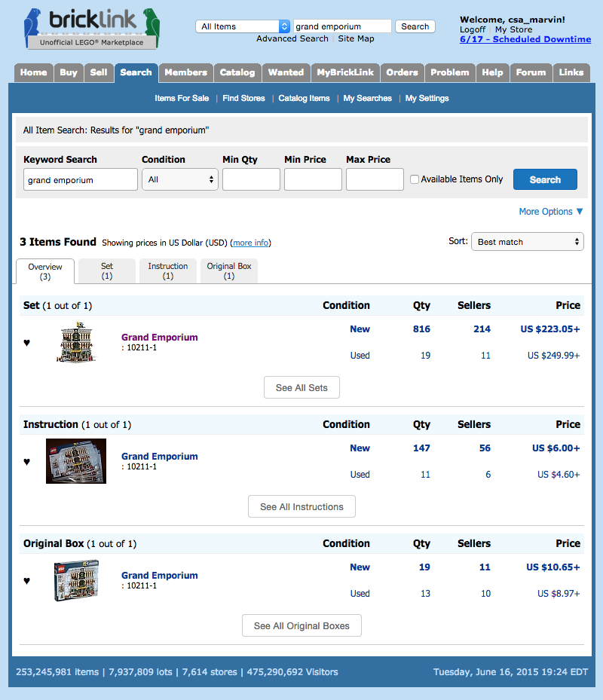
Task: Click See All Original Boxes button
Action: [301, 625]
